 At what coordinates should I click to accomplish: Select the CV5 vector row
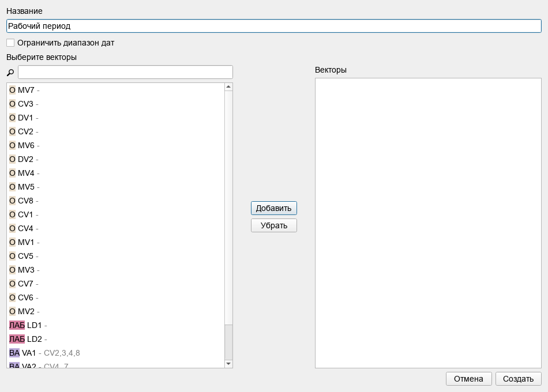[116, 256]
